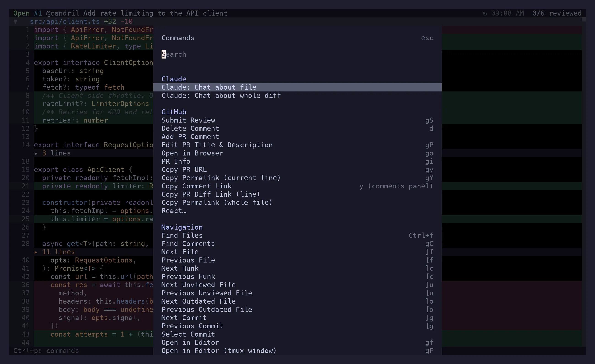
Task: Click the 'Commands' palette title
Action: [x=178, y=38]
